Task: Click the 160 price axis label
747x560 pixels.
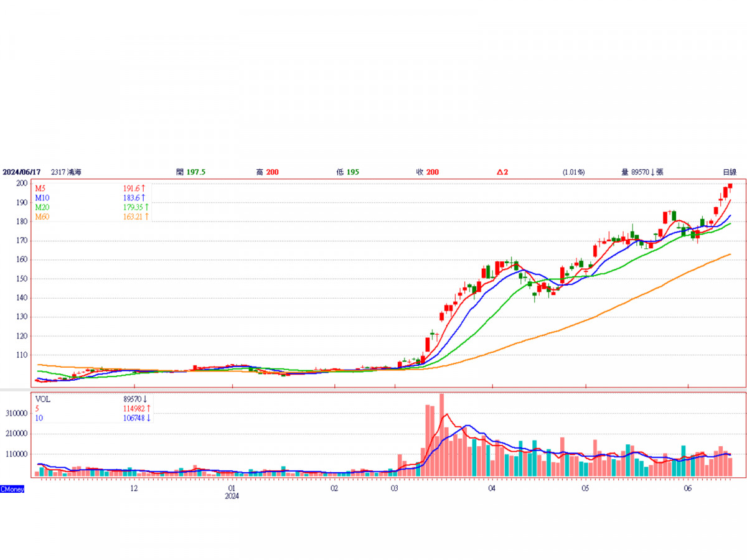Action: [x=21, y=260]
